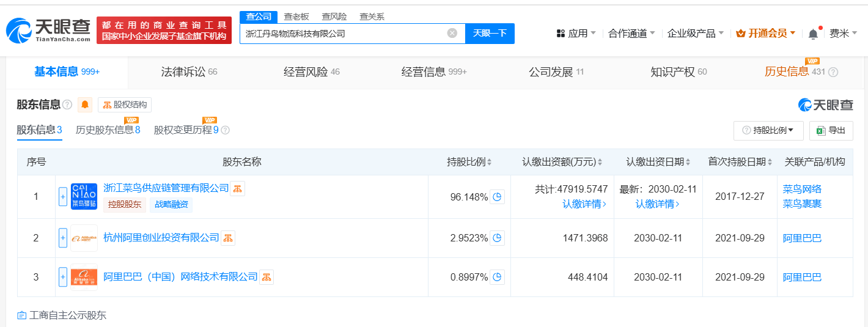Show pie chart for 2.9523% shareholding

point(497,238)
